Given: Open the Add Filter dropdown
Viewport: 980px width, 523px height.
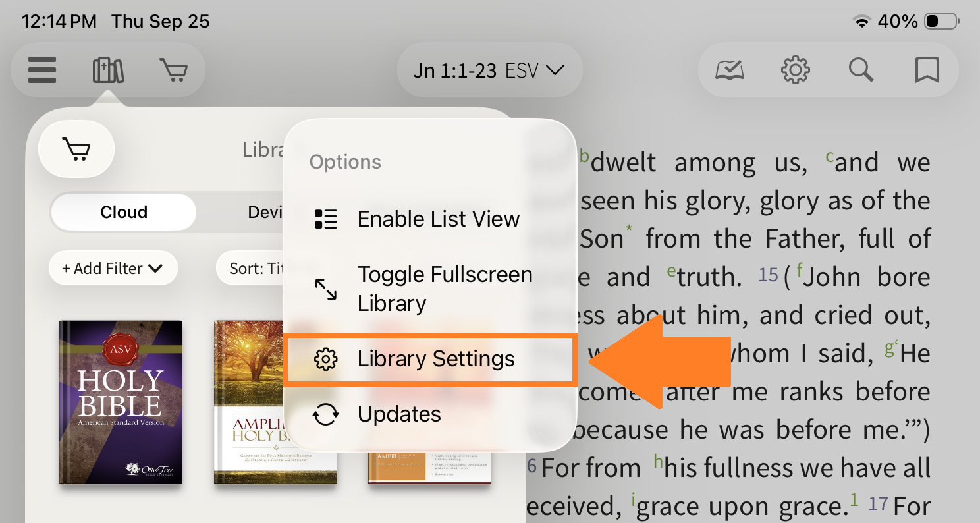Looking at the screenshot, I should [113, 268].
